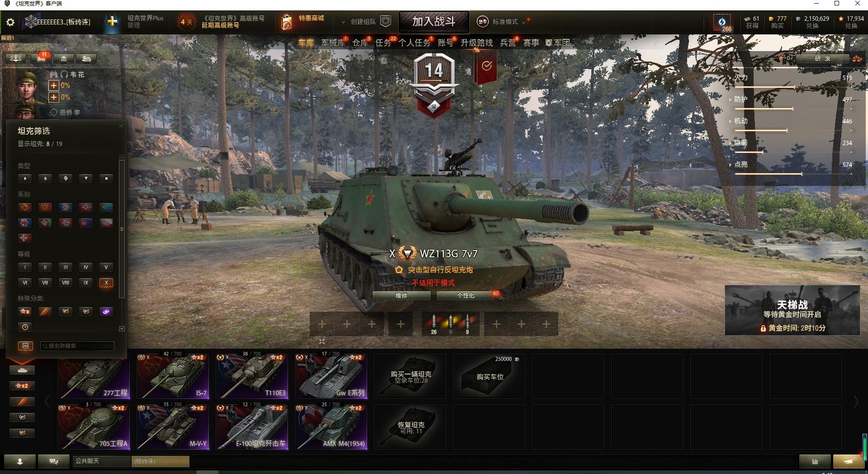Click the vehicle compare scale icon
This screenshot has width=868, height=474.
(x=857, y=59)
